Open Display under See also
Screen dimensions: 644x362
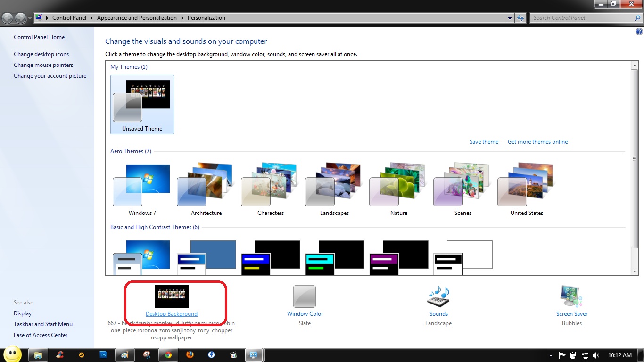(x=23, y=313)
